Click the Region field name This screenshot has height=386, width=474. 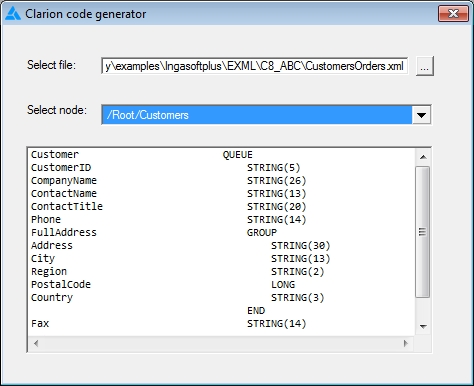[x=49, y=272]
